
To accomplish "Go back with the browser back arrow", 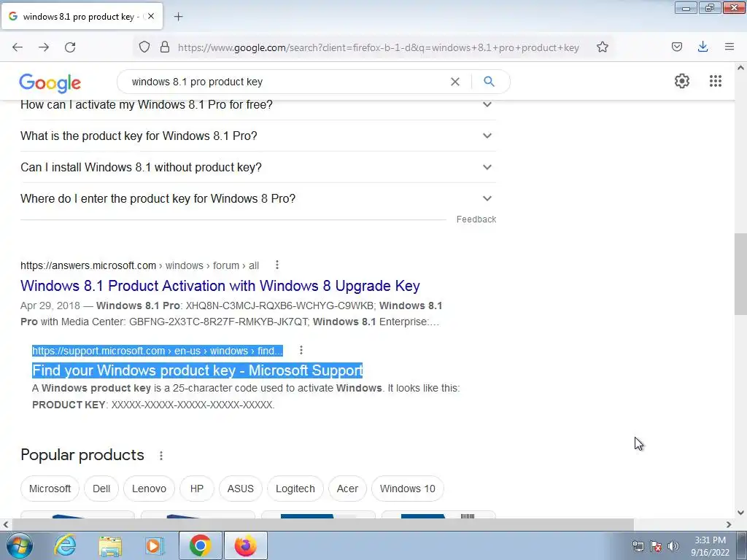I will pyautogui.click(x=18, y=47).
